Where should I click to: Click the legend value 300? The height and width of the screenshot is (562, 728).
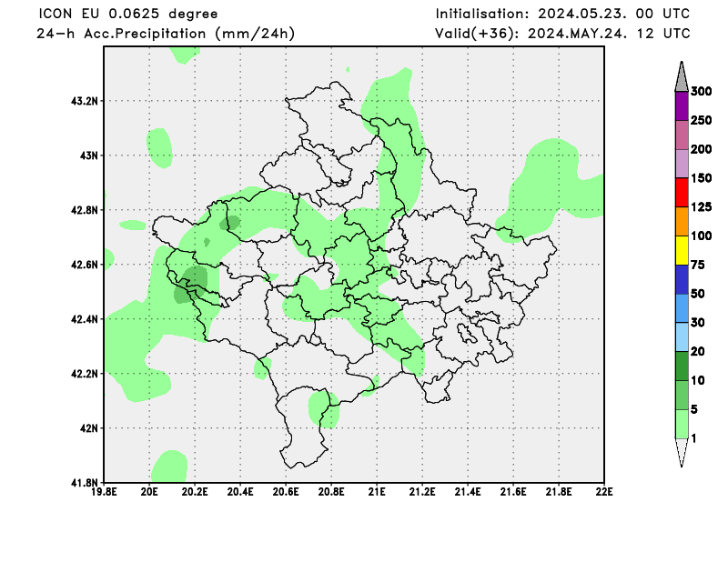click(x=701, y=92)
